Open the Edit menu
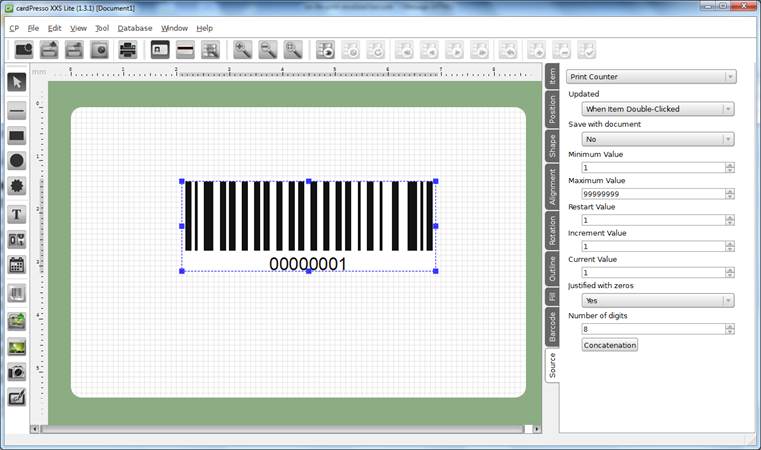This screenshot has width=761, height=450. 54,28
